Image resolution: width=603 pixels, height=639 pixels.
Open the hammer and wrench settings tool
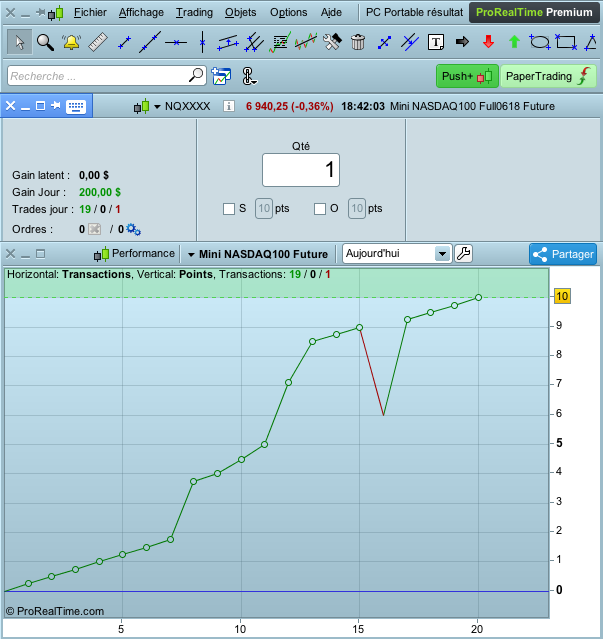[332, 42]
